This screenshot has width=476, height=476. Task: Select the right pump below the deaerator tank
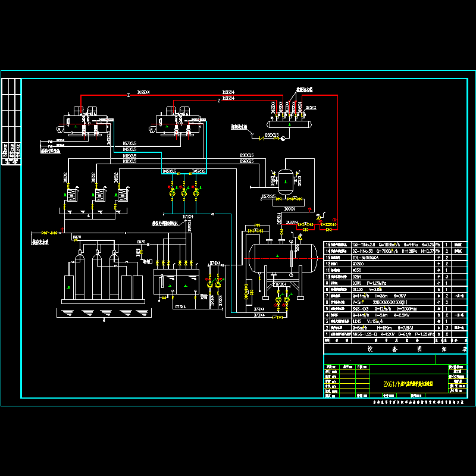click(287, 300)
